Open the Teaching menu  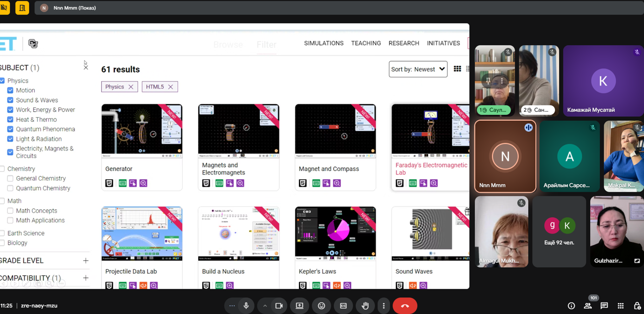366,43
